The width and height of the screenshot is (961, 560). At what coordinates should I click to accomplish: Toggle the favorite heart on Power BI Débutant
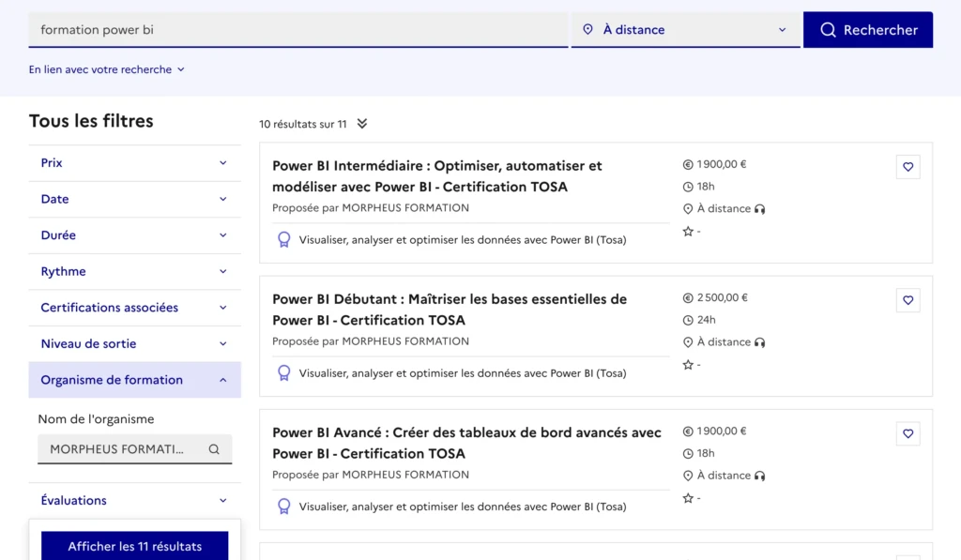tap(908, 300)
